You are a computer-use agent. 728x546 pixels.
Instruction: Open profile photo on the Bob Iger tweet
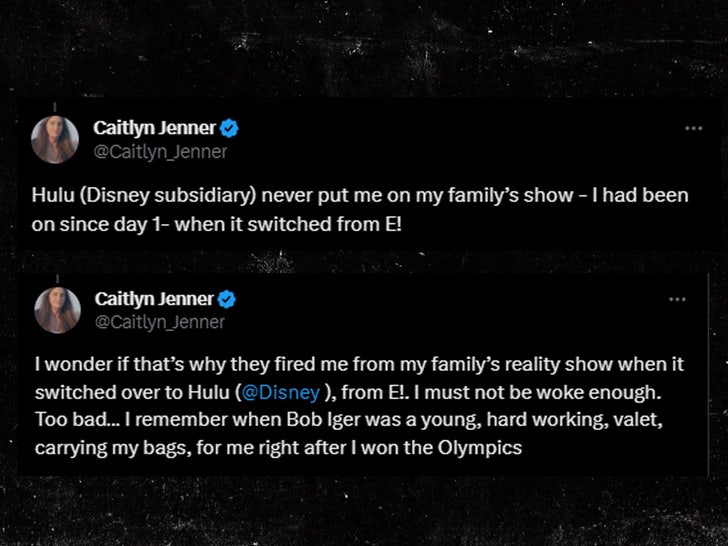coord(54,310)
